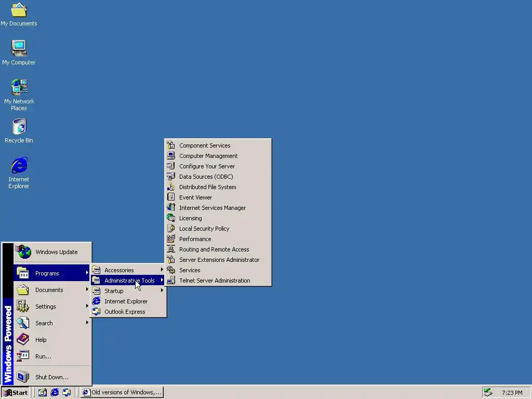Expand the Settings submenu arrow

coord(87,306)
